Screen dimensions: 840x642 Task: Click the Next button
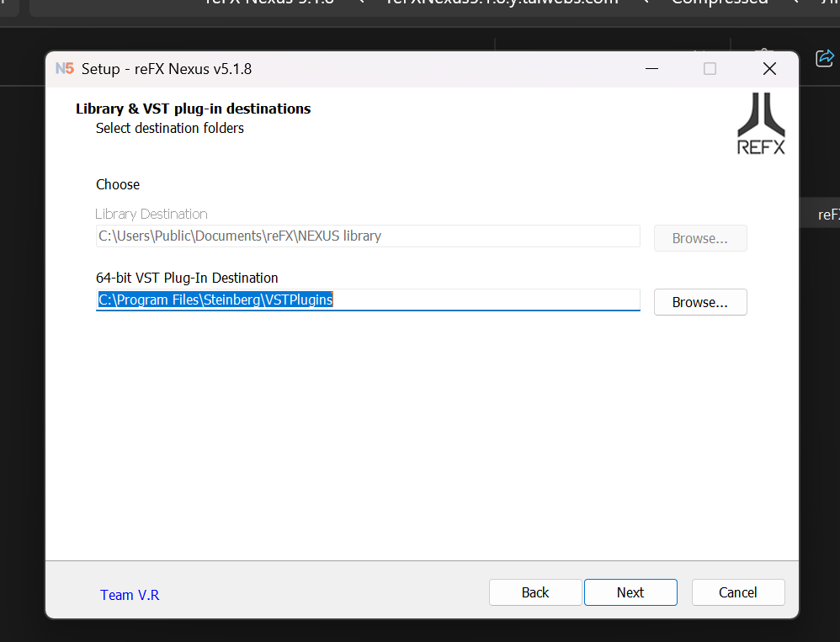tap(630, 592)
